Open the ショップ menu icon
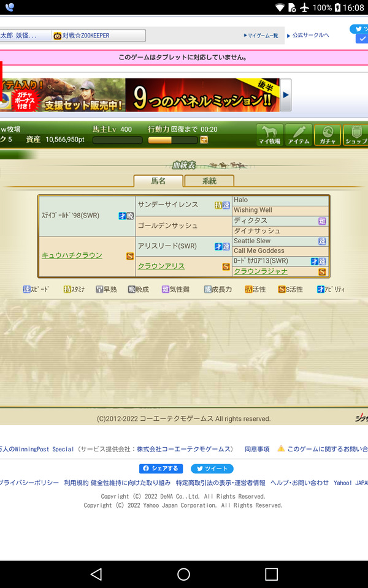 356,135
